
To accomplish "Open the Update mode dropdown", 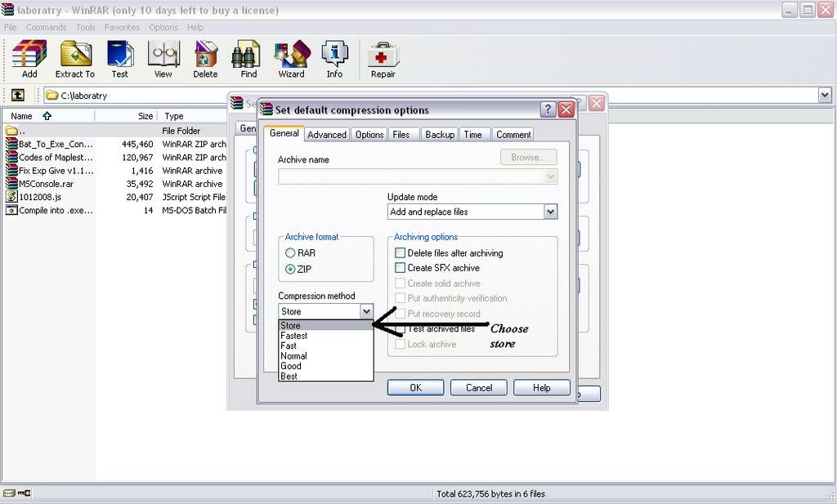I will click(550, 212).
